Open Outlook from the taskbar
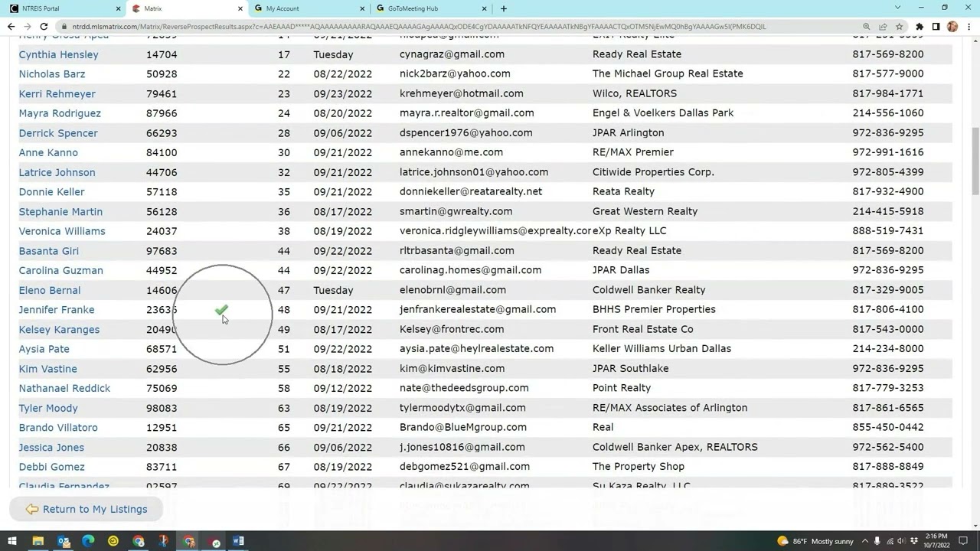Image resolution: width=980 pixels, height=551 pixels. point(64,542)
